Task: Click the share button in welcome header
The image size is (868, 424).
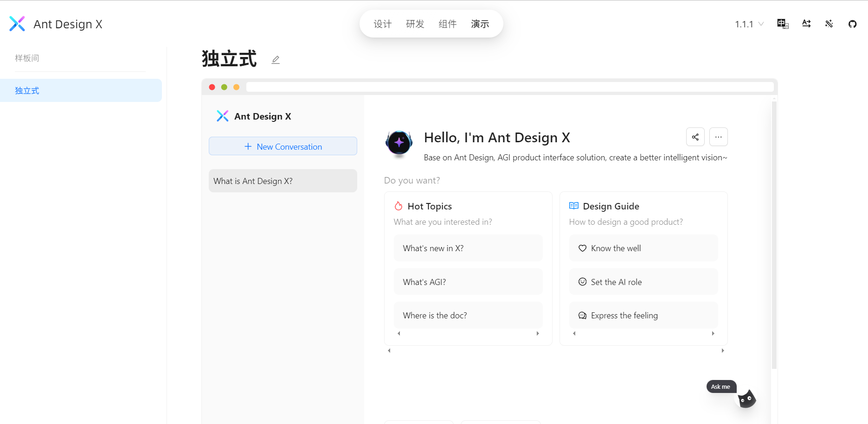Action: click(x=695, y=137)
